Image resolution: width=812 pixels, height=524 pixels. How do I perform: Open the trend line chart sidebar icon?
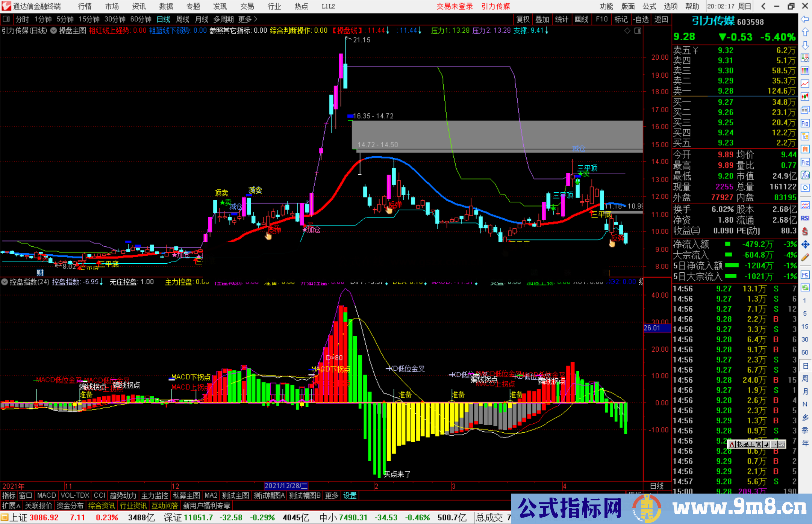(x=805, y=84)
